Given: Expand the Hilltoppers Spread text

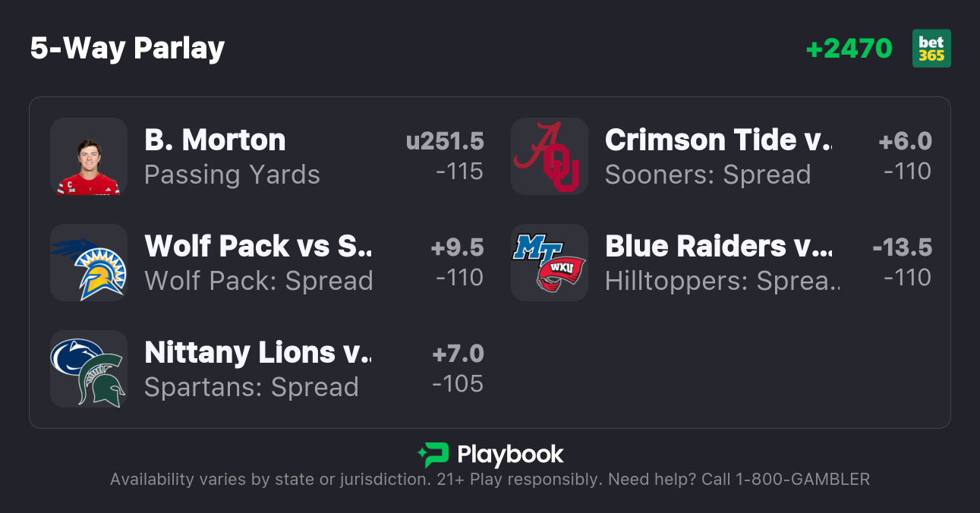Looking at the screenshot, I should [721, 281].
